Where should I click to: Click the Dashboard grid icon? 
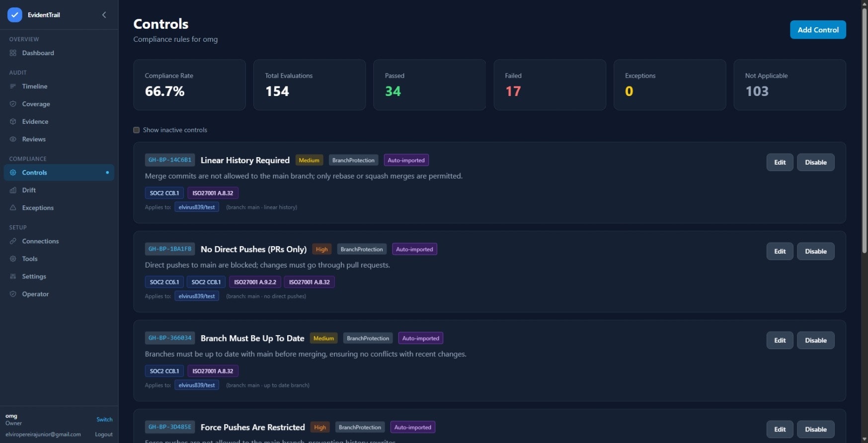click(x=13, y=53)
